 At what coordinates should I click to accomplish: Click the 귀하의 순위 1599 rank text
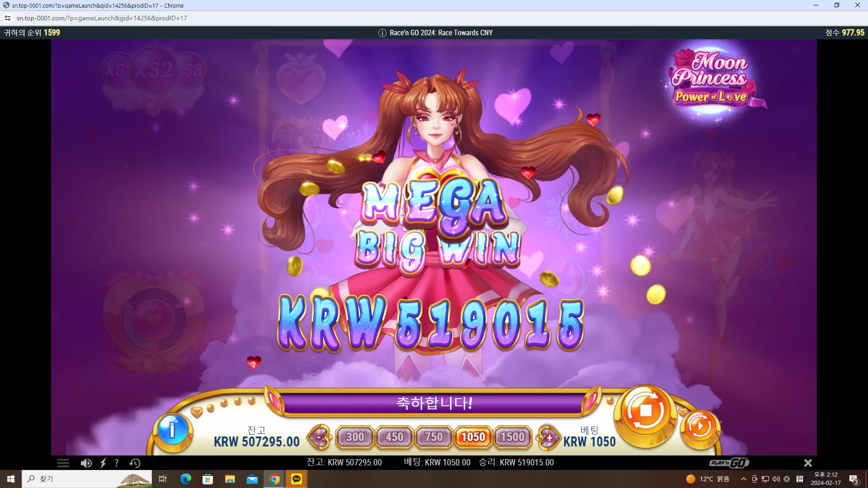pyautogui.click(x=32, y=33)
